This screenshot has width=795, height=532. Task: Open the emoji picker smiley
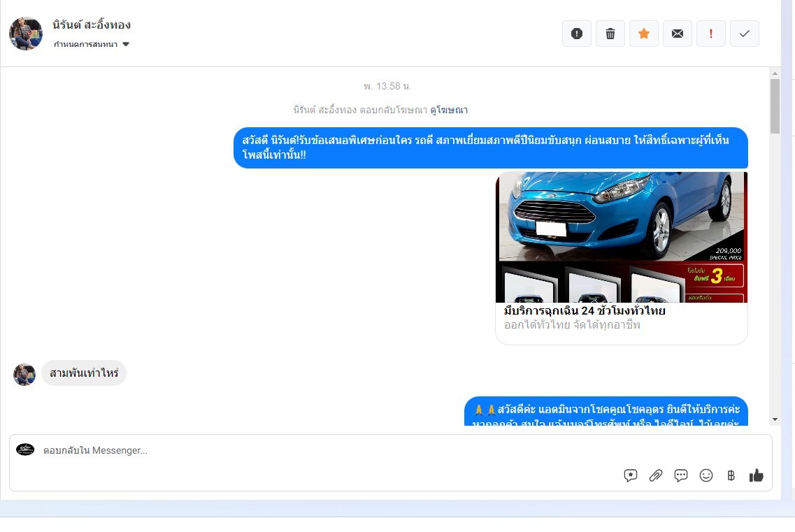[x=706, y=475]
